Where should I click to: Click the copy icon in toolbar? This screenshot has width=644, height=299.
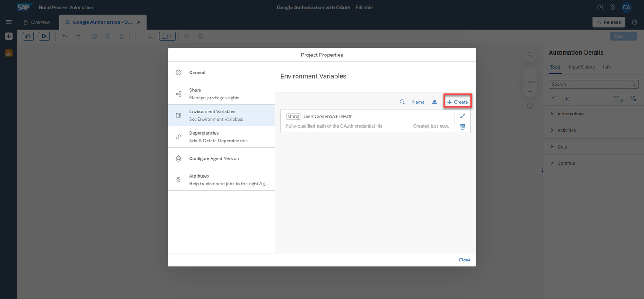click(x=94, y=36)
